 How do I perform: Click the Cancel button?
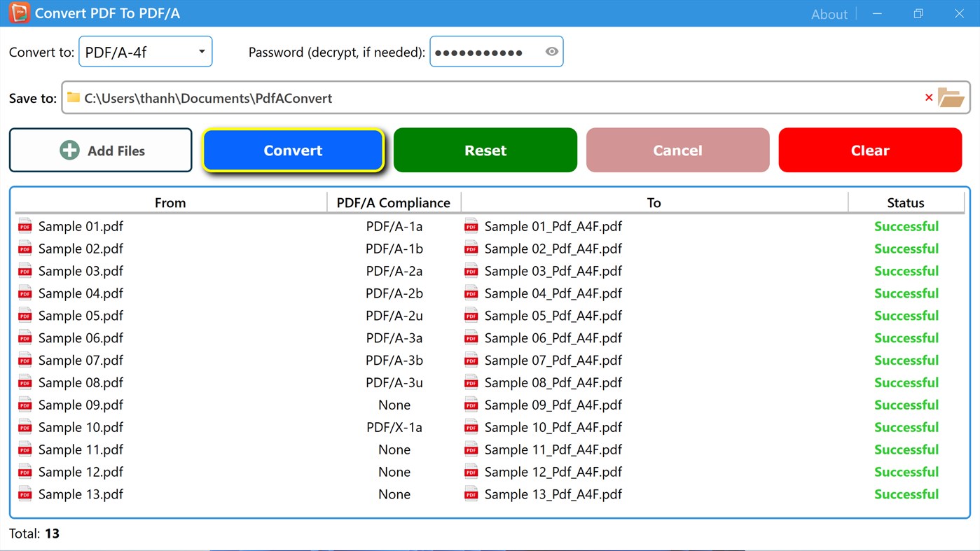677,150
